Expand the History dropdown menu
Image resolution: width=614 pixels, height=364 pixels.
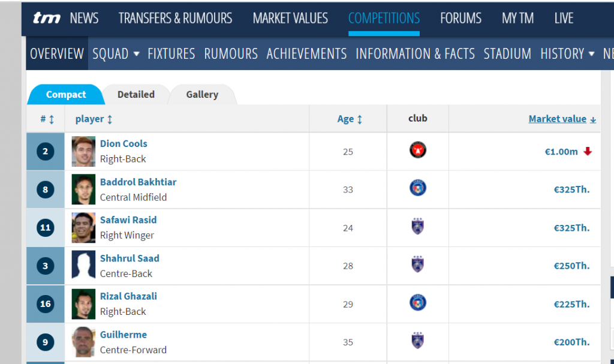(x=567, y=54)
